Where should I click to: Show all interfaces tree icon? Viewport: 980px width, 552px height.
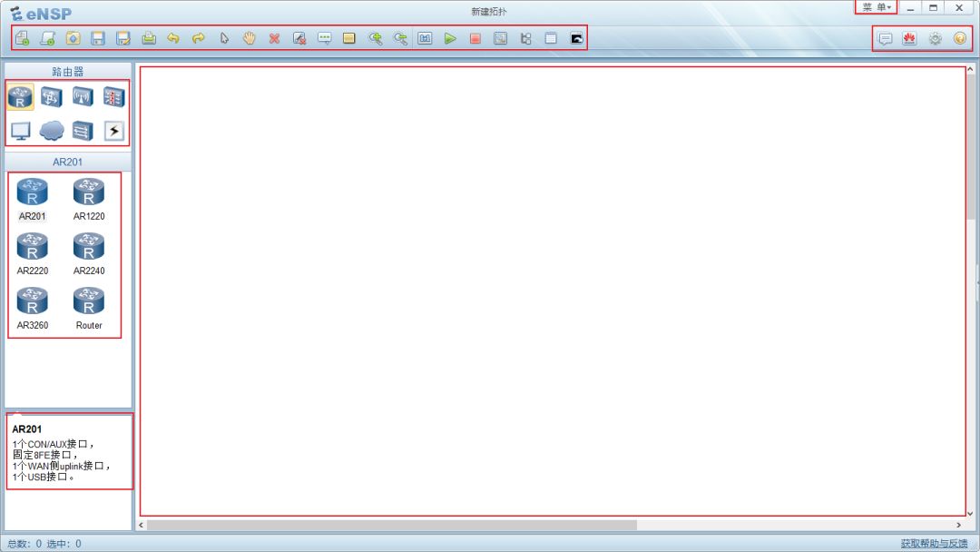tap(525, 38)
